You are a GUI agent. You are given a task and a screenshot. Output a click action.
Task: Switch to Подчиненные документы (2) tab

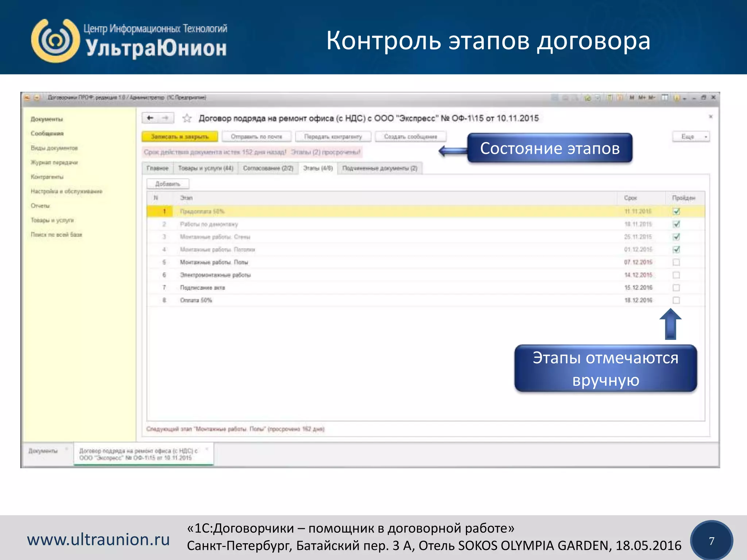[380, 168]
